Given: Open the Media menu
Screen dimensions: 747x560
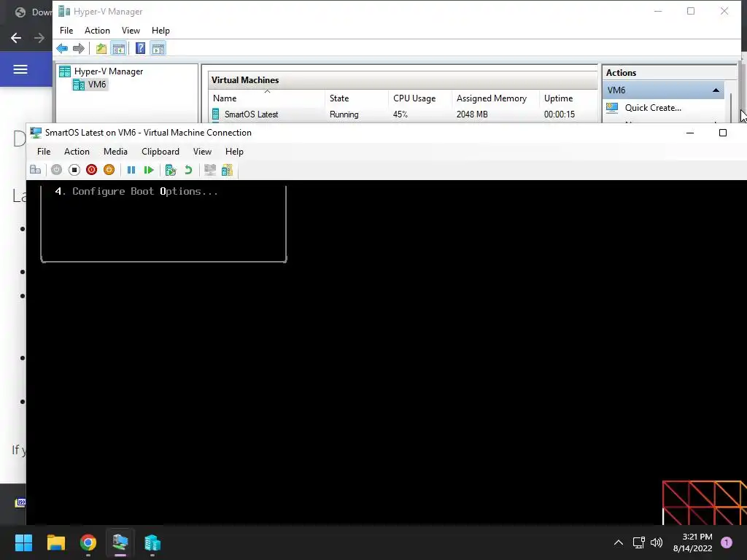Looking at the screenshot, I should [x=115, y=152].
